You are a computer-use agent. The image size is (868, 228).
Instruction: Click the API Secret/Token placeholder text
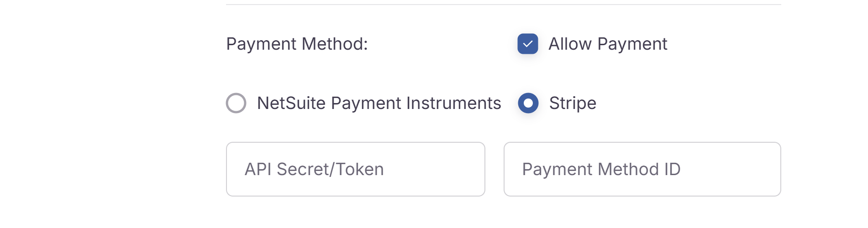click(x=314, y=169)
